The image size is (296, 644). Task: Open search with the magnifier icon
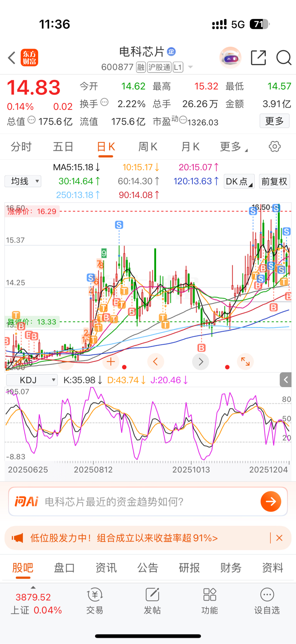284,58
